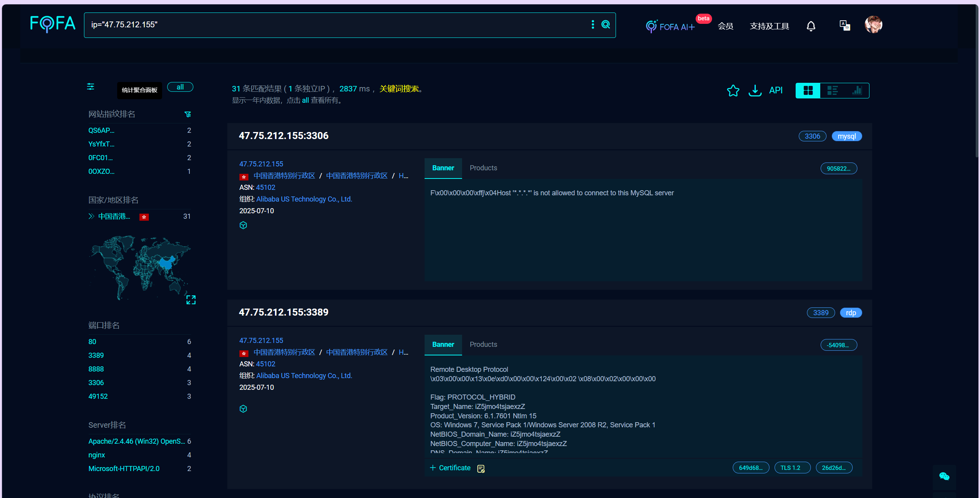Click the cube icon under the 3306 result
The image size is (980, 498).
[x=243, y=225]
